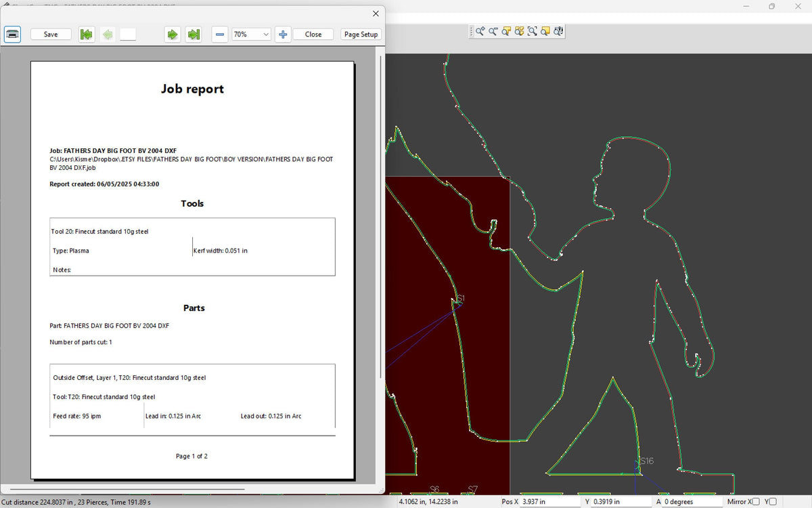Open the 70% zoom level dropdown
This screenshot has height=508, width=812.
pyautogui.click(x=251, y=34)
